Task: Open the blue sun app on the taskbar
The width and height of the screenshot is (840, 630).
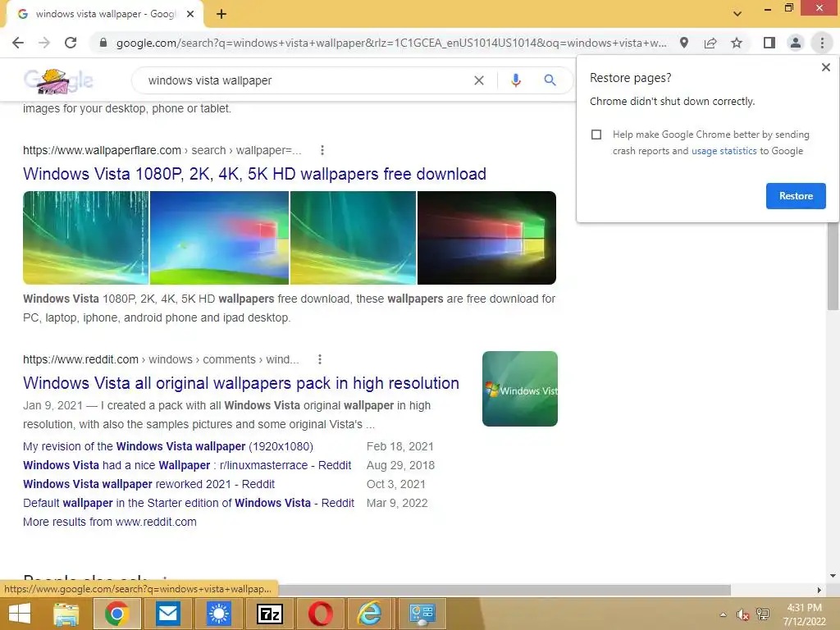Action: 219,614
